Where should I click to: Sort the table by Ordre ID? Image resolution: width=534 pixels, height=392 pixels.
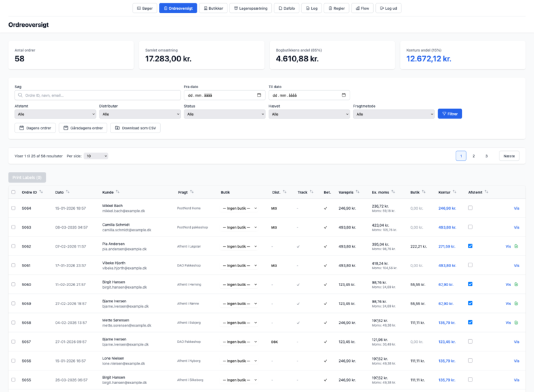point(41,192)
